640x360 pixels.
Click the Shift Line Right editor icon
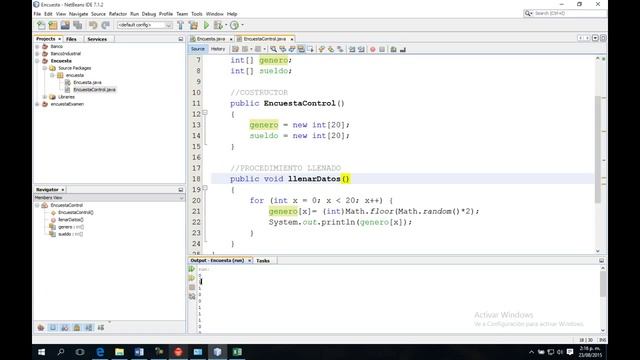point(361,49)
